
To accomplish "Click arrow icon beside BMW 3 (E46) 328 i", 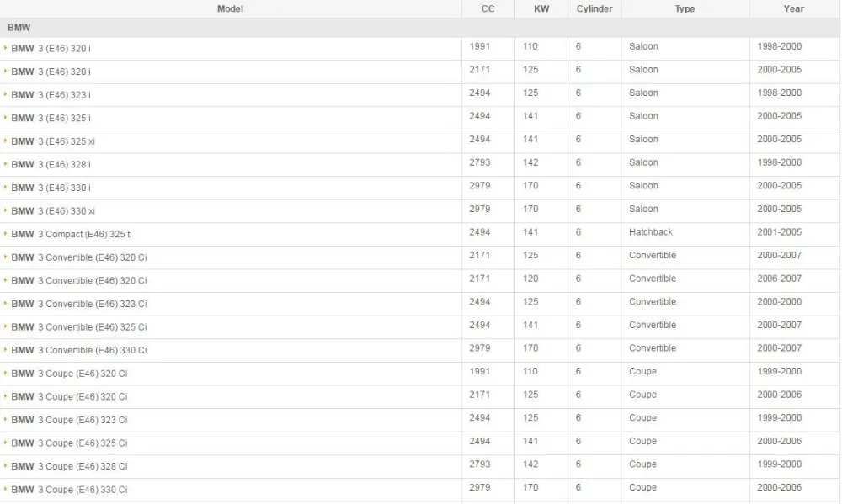I will pyautogui.click(x=5, y=164).
